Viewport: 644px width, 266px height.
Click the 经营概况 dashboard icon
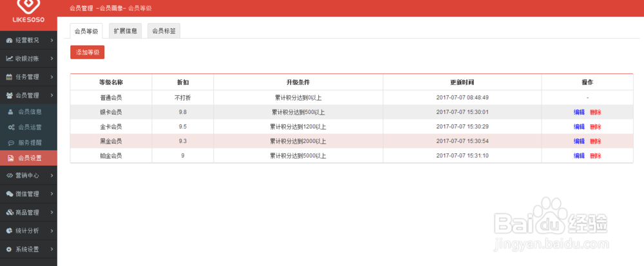10,40
